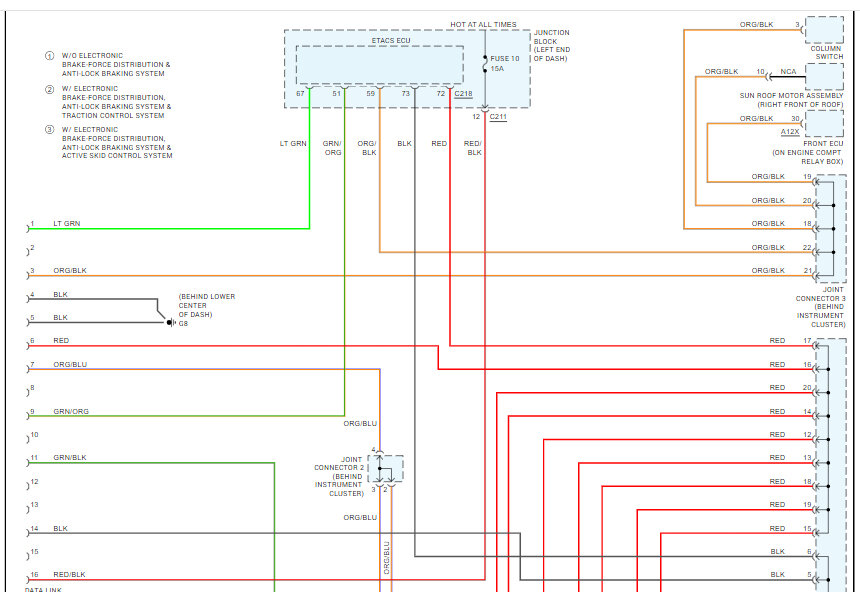
Task: Click the DATA LINK label
Action: point(43,590)
